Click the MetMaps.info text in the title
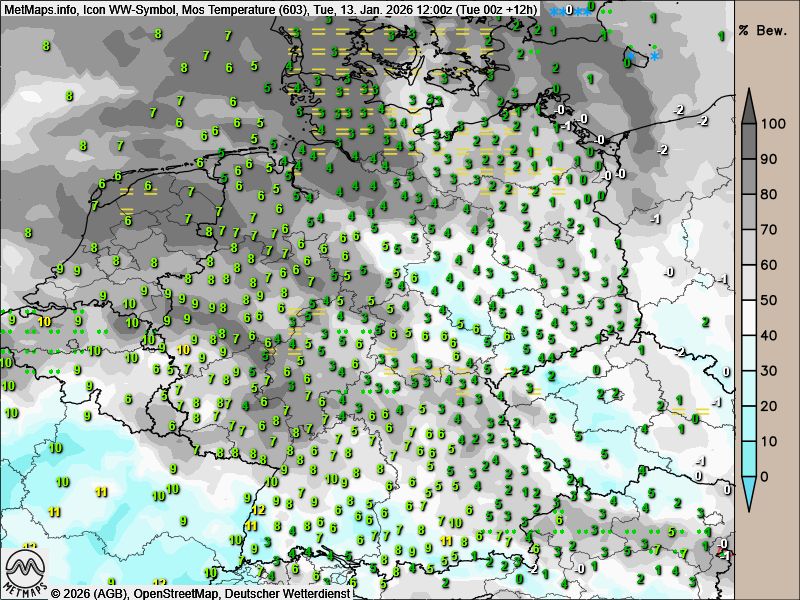The image size is (800, 600). click(x=38, y=9)
